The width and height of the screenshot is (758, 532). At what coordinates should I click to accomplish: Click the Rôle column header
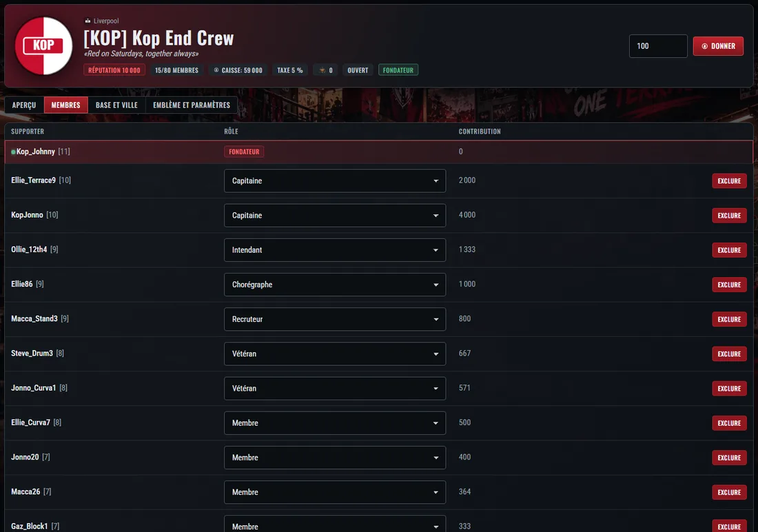click(x=231, y=132)
